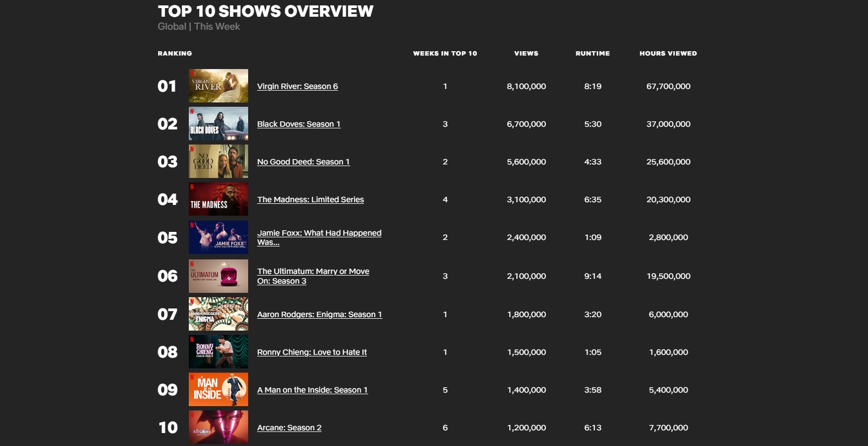The image size is (868, 446).
Task: Open Jamie Foxx: What Had Happened Was link
Action: pyautogui.click(x=319, y=237)
